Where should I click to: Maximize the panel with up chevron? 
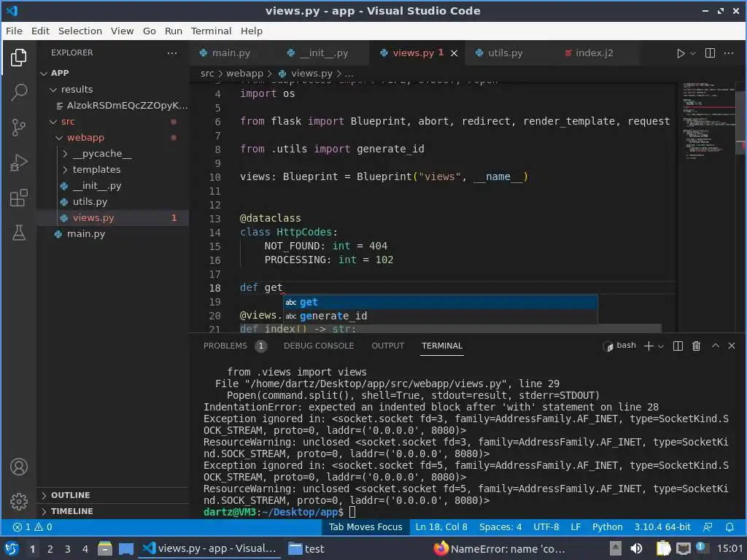click(x=716, y=346)
